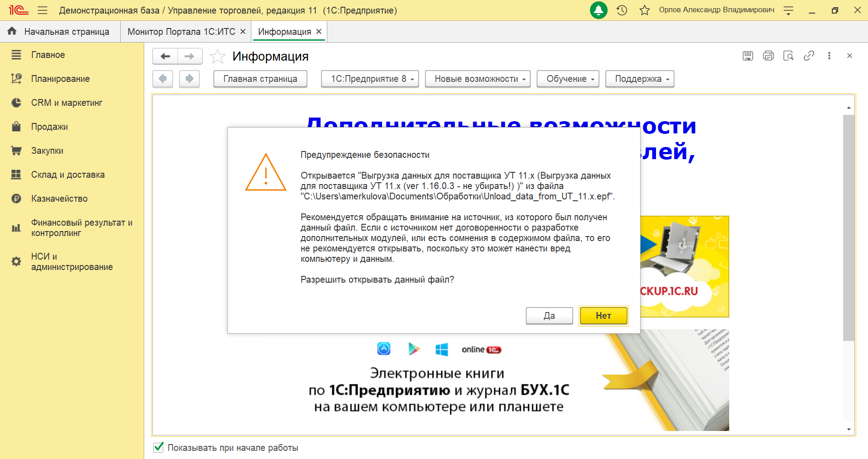Add Информация page to favorites star
The image size is (868, 459).
pyautogui.click(x=217, y=57)
